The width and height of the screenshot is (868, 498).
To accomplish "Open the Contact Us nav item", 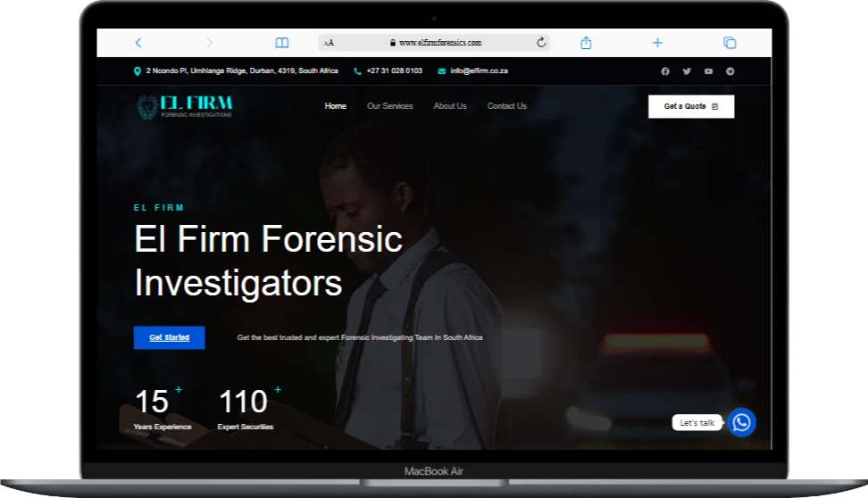I will pos(507,106).
